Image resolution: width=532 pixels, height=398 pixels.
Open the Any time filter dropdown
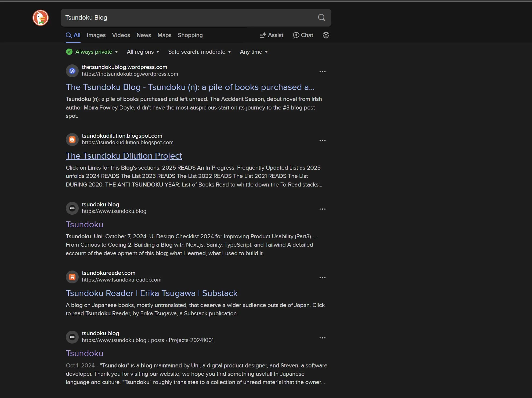254,52
